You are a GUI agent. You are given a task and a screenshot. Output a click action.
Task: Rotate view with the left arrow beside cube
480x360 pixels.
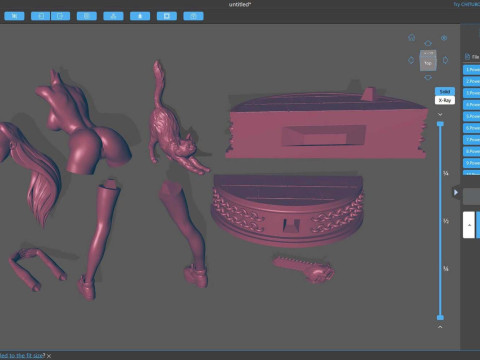pyautogui.click(x=411, y=60)
